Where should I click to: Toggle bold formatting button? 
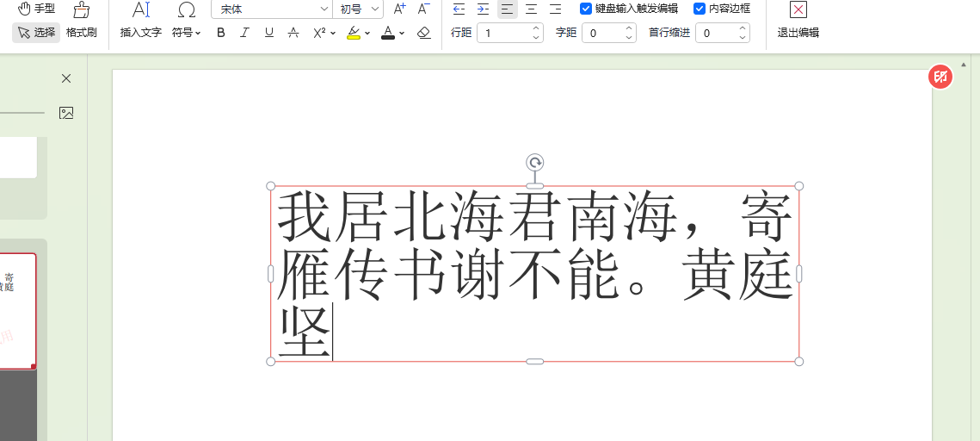[x=221, y=33]
